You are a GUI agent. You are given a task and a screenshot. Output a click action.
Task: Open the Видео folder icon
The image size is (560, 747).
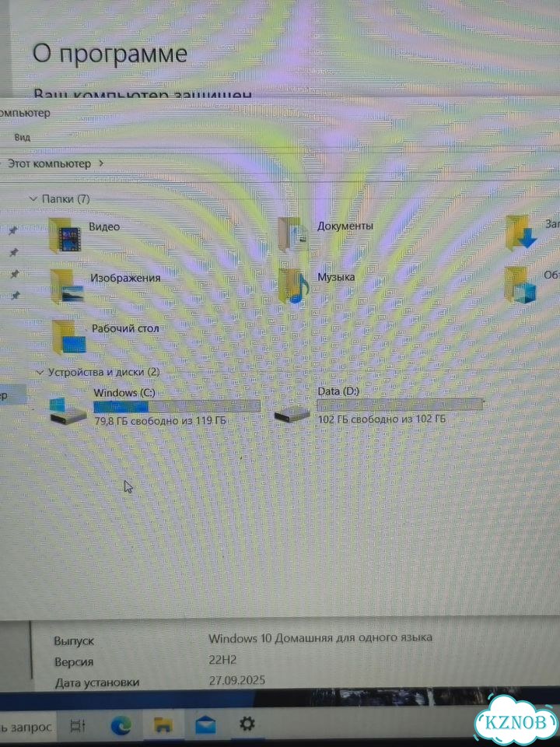(65, 235)
